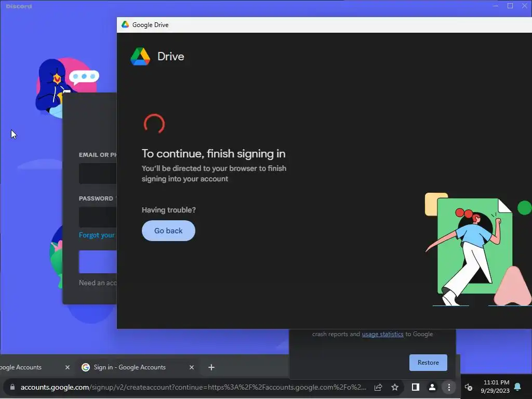
Task: Open the usage statistics link
Action: click(x=382, y=334)
